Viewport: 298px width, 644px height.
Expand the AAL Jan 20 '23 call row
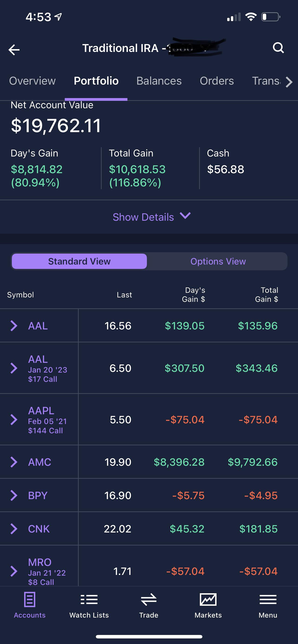14,368
